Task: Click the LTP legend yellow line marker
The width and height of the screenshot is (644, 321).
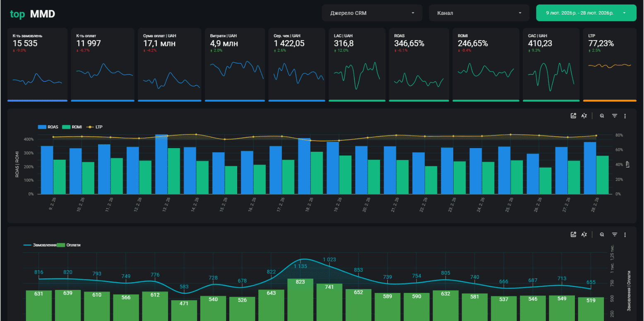Action: click(90, 127)
